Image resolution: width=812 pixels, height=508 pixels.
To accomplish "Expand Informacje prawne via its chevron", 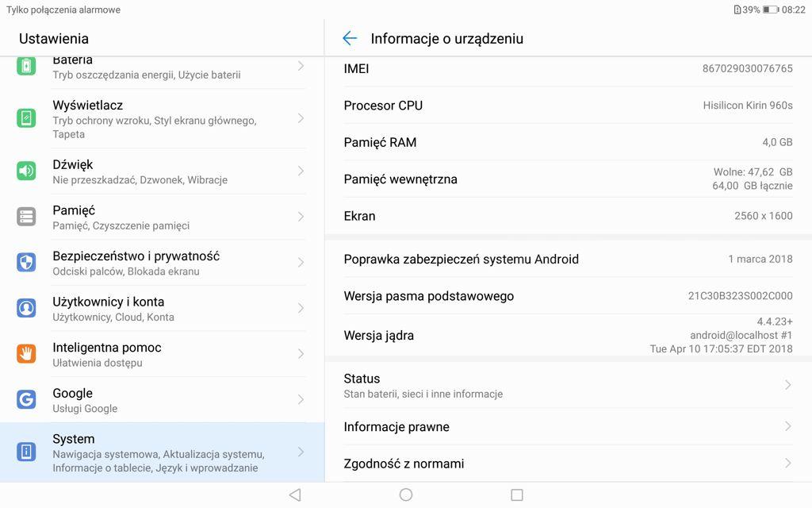I will [x=787, y=426].
